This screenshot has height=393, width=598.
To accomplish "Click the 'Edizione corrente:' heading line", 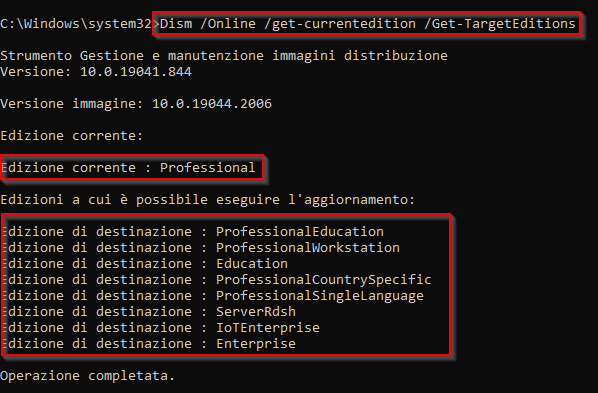I will point(71,136).
